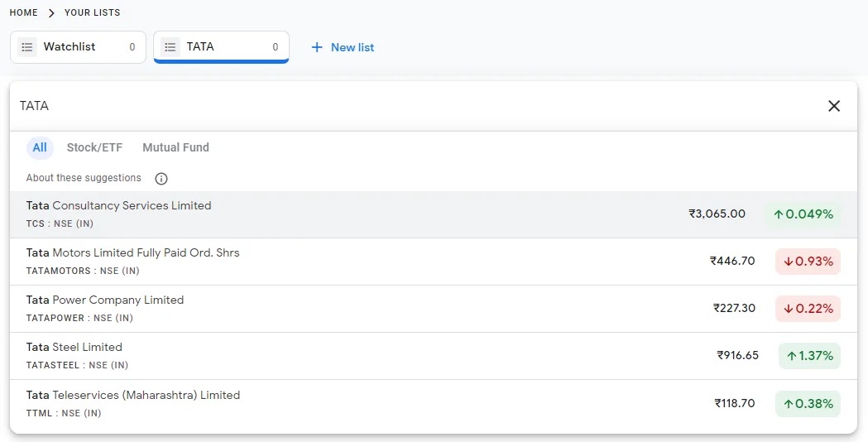Close the TATA search panel
Screen dimensions: 868x442
pos(834,106)
